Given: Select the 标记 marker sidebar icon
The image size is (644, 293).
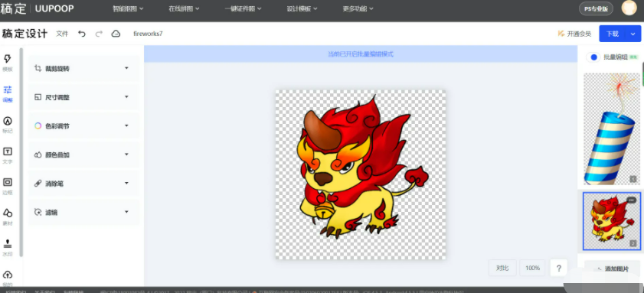Looking at the screenshot, I should pos(8,125).
